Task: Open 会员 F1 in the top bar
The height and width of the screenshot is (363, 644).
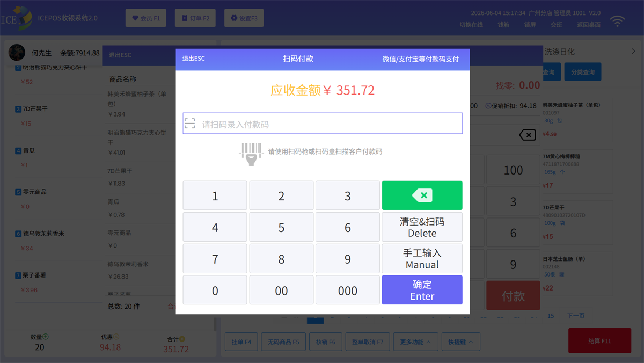Action: coord(146,18)
